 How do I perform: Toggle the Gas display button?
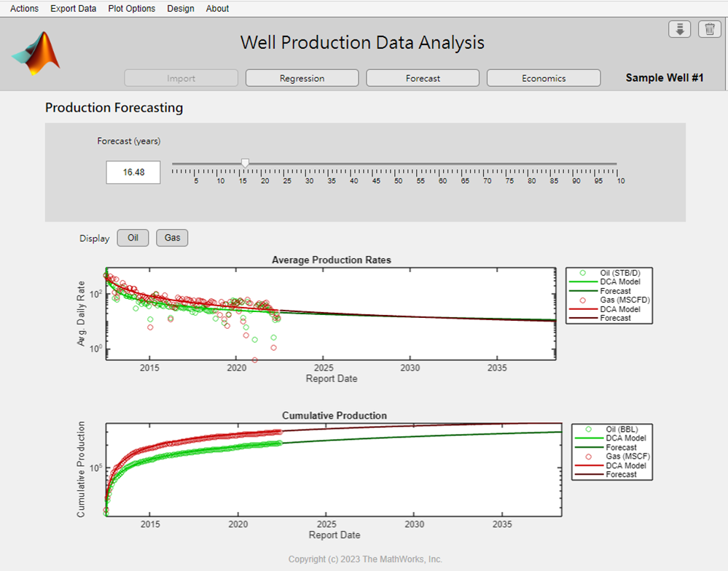coord(172,238)
